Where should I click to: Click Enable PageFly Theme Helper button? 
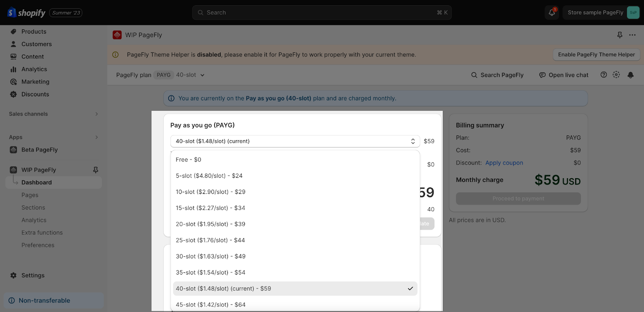[x=596, y=55]
